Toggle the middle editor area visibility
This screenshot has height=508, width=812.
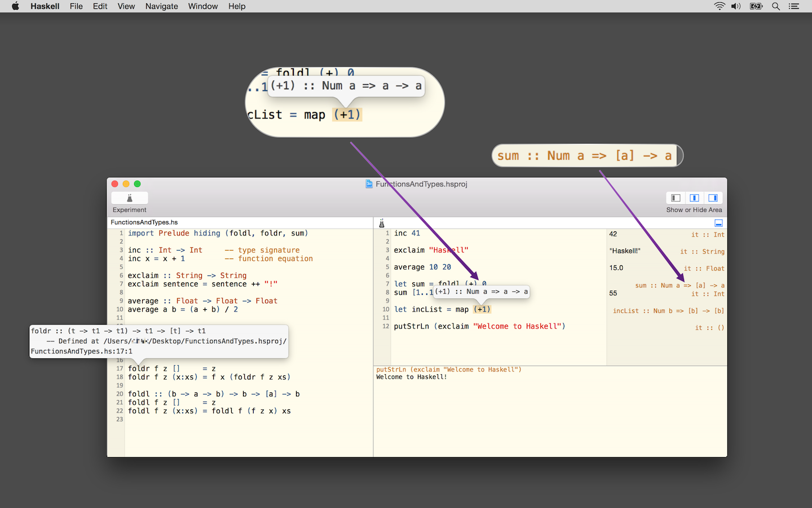pos(695,198)
